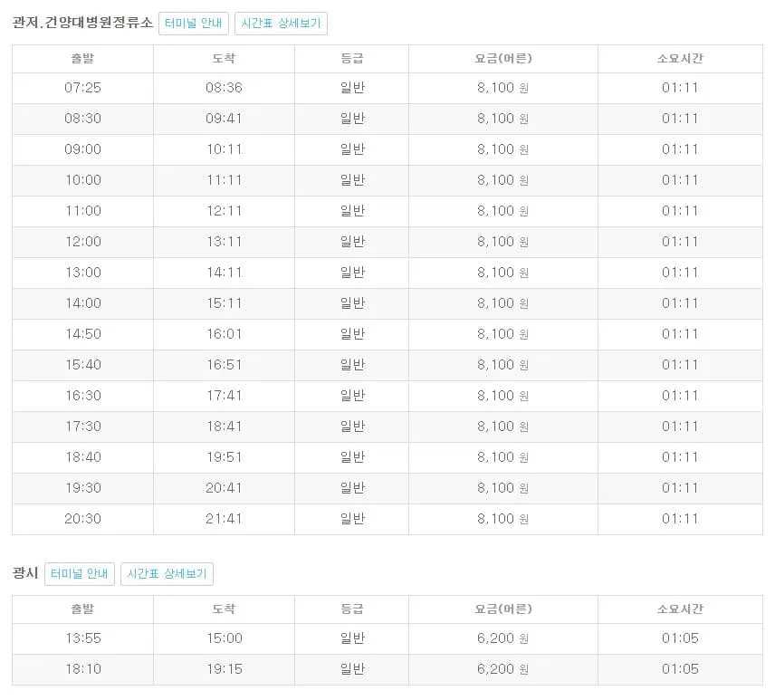Click the 일반 grade in the 12:00 row
The width and height of the screenshot is (775, 700).
[x=352, y=242]
